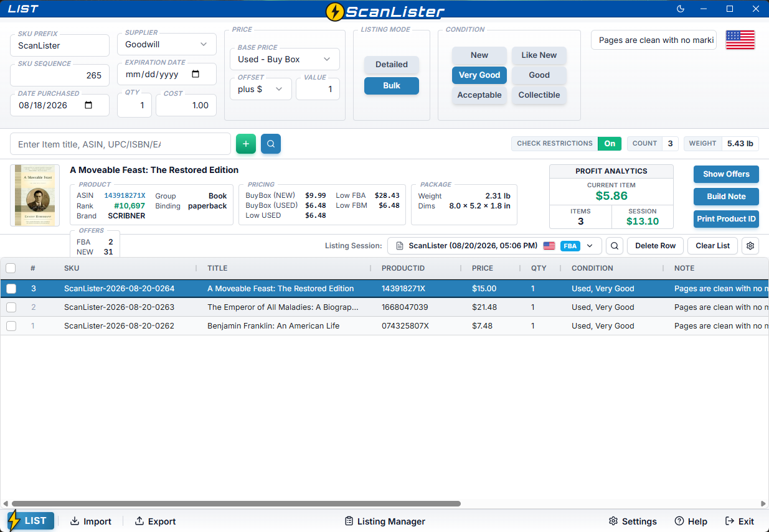
Task: Open Settings from the bottom bar
Action: coord(633,521)
